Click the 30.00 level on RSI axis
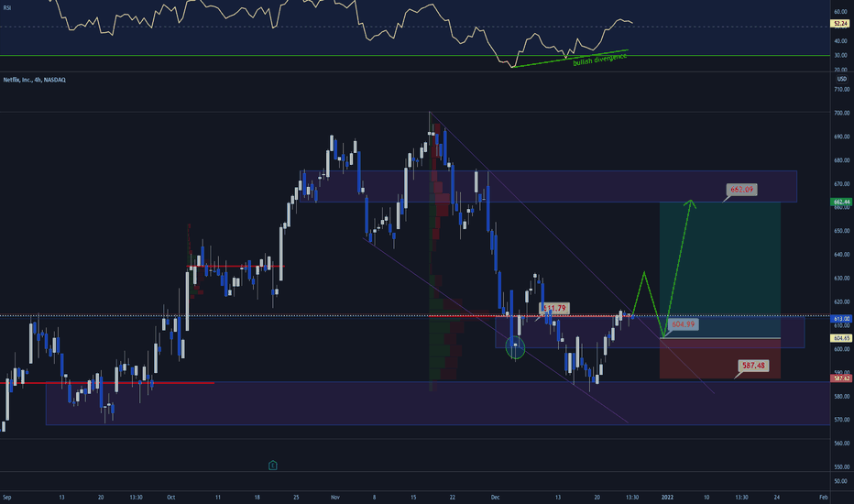Viewport: 854px width, 504px height. coord(841,55)
